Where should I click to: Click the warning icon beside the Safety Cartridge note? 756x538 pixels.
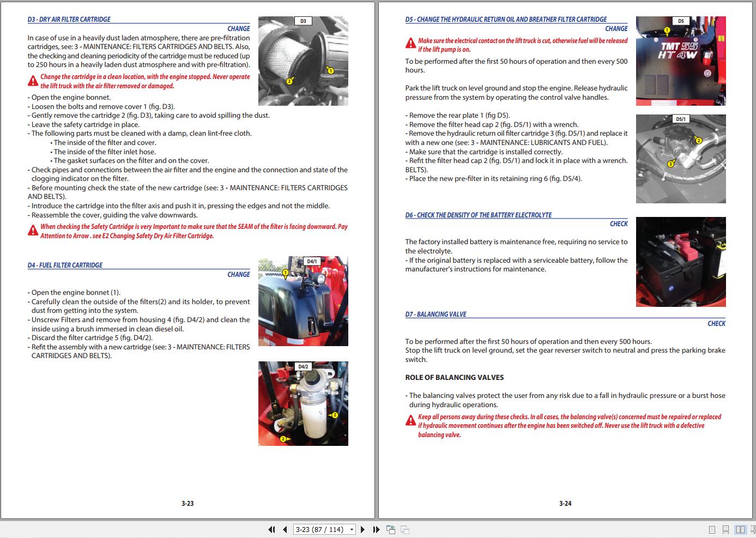[x=32, y=229]
